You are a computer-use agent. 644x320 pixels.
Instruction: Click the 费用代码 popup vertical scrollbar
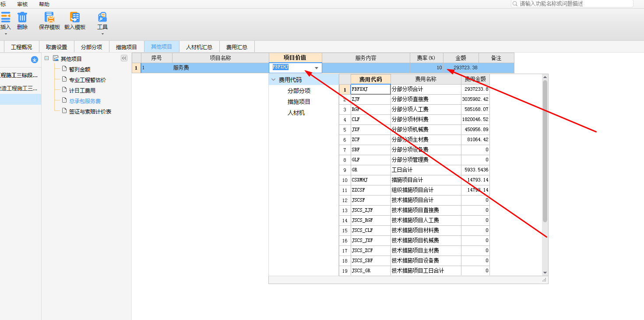coord(545,151)
